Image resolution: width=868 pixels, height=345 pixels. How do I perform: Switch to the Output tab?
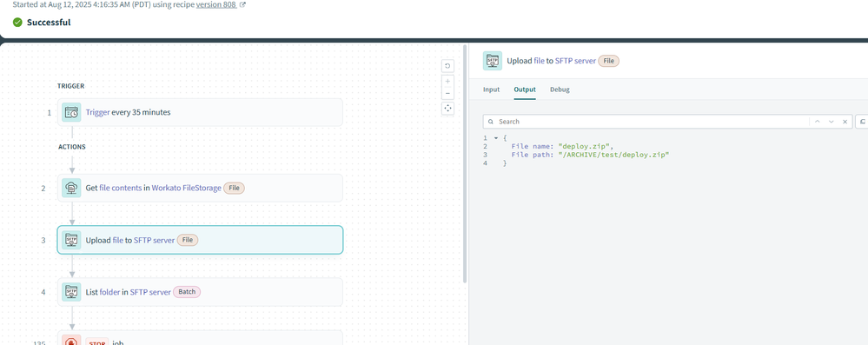tap(525, 90)
